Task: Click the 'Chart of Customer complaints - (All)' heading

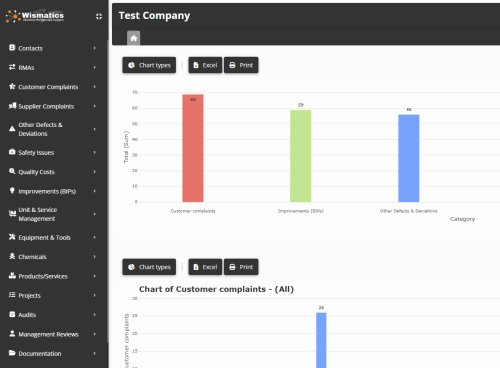Action: [216, 289]
